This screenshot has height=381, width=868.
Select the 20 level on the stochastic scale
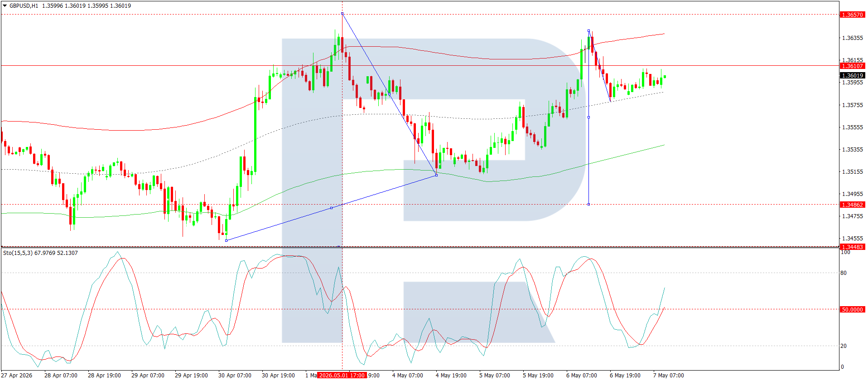pos(844,346)
